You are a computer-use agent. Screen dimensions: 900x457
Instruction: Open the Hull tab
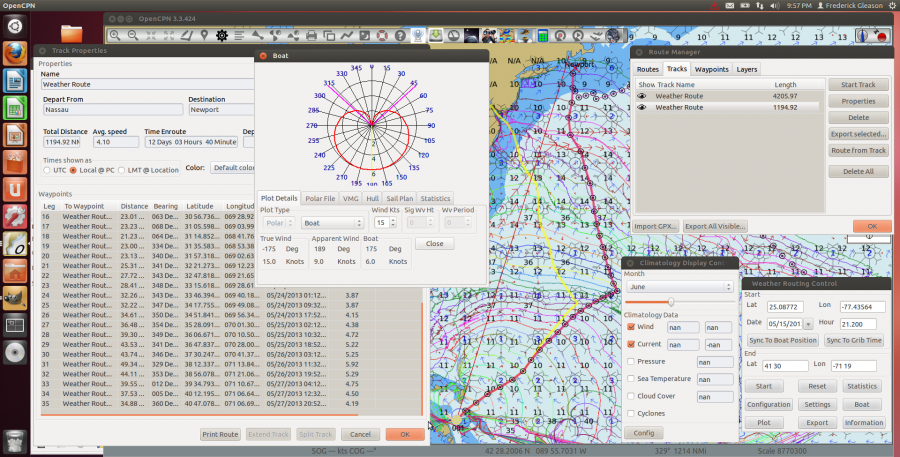(373, 198)
